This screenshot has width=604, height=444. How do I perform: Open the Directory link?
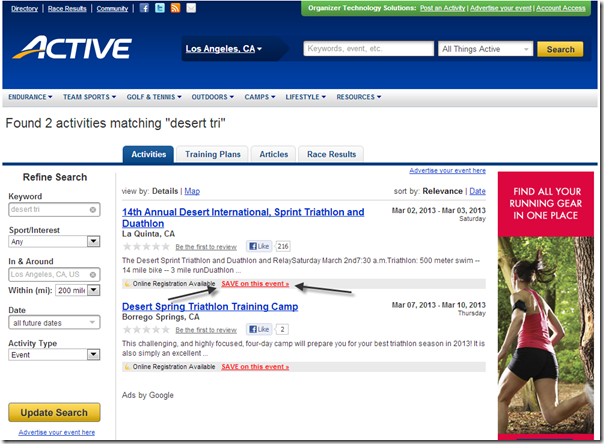pos(24,8)
